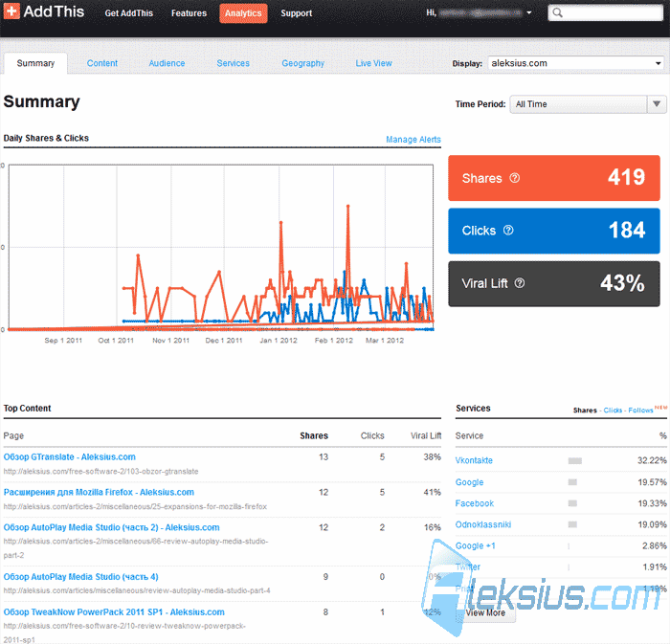Open the Support menu item
This screenshot has width=670, height=644.
(x=296, y=13)
